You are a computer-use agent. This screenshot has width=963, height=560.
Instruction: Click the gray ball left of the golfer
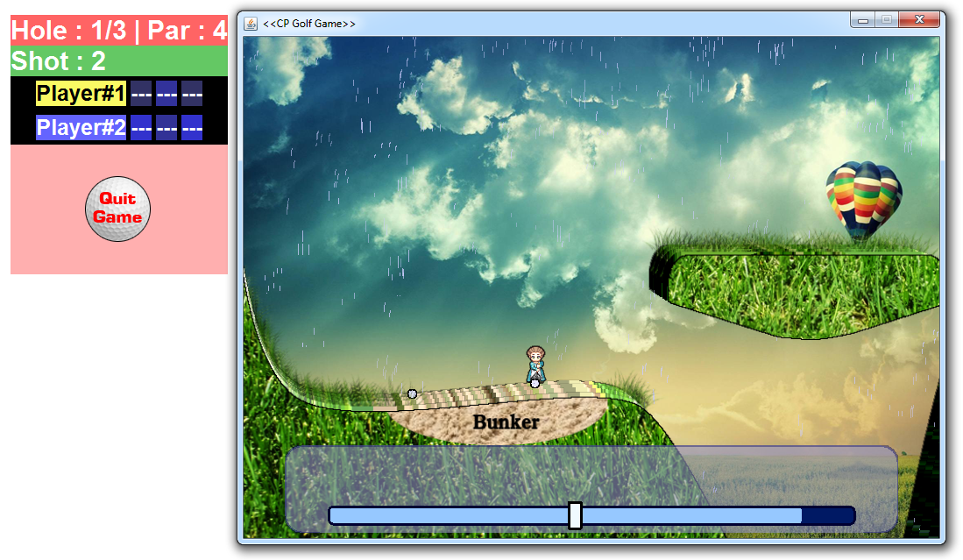click(412, 393)
